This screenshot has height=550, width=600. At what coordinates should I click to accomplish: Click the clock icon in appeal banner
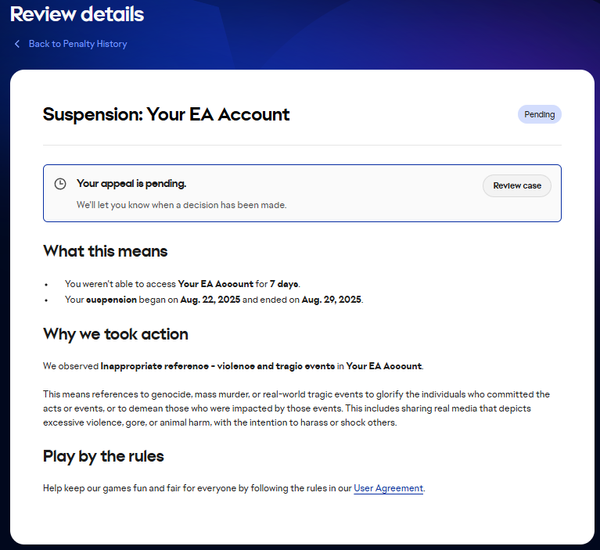point(60,184)
